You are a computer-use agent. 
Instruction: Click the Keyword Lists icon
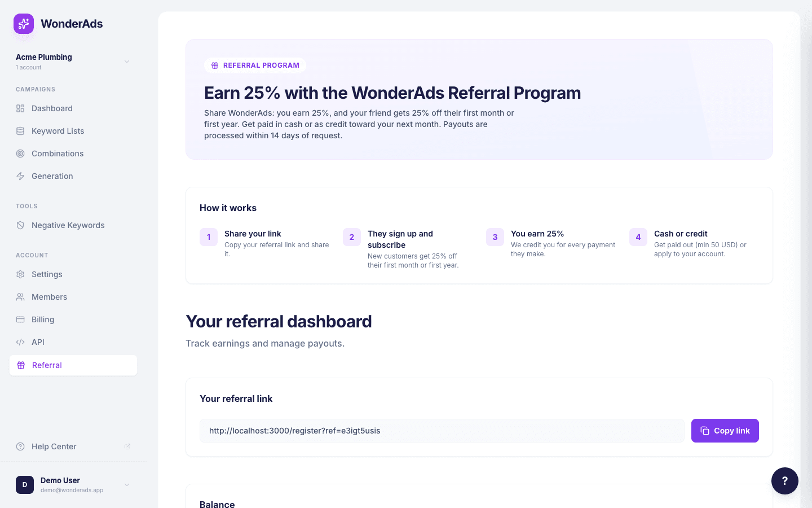tap(20, 131)
